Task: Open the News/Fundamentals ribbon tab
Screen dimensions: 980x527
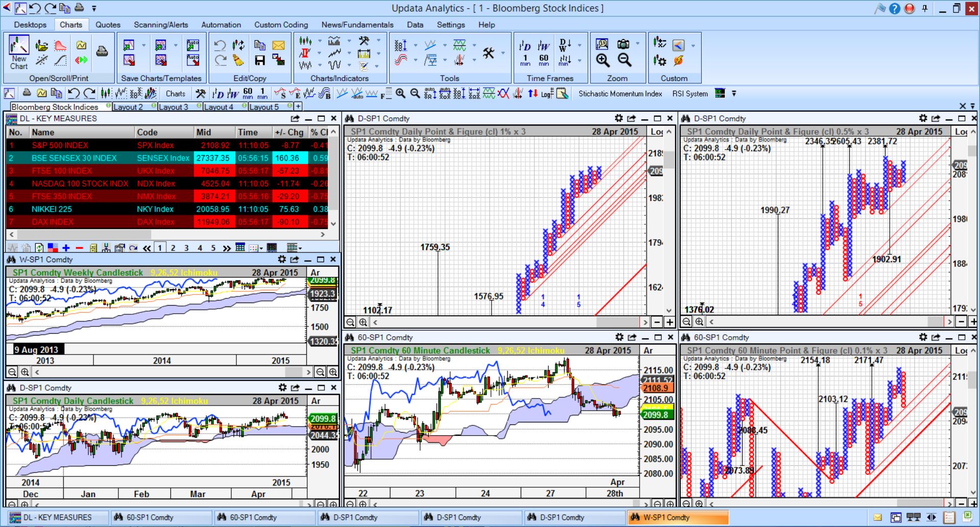Action: (357, 24)
